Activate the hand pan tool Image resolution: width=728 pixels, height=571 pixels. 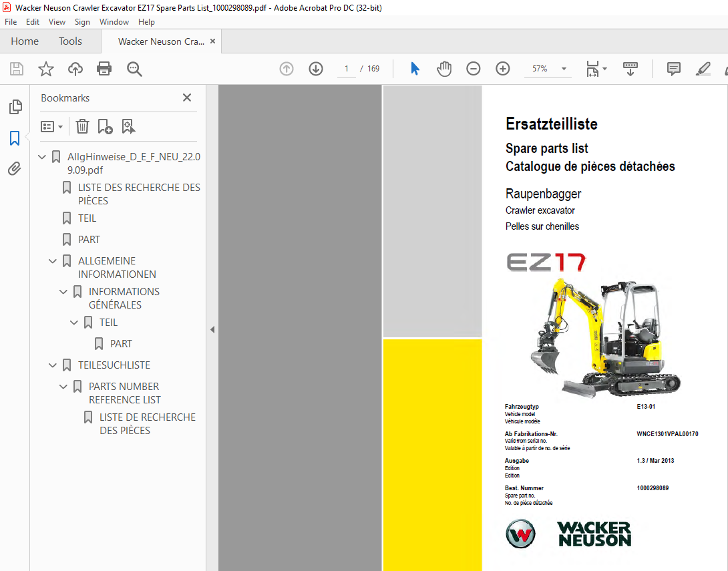coord(444,69)
